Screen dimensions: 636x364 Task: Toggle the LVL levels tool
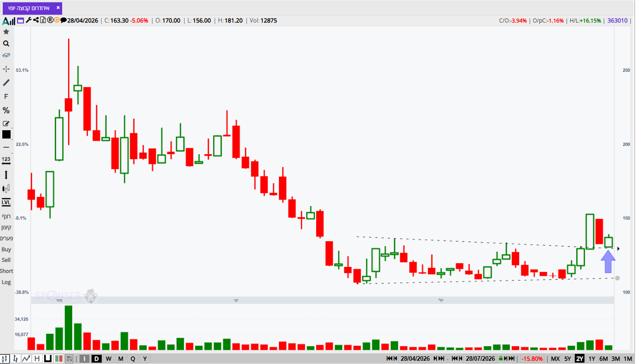coord(6,202)
